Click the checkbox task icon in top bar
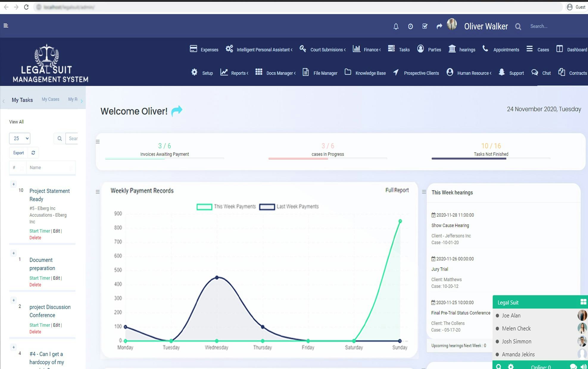 [425, 26]
